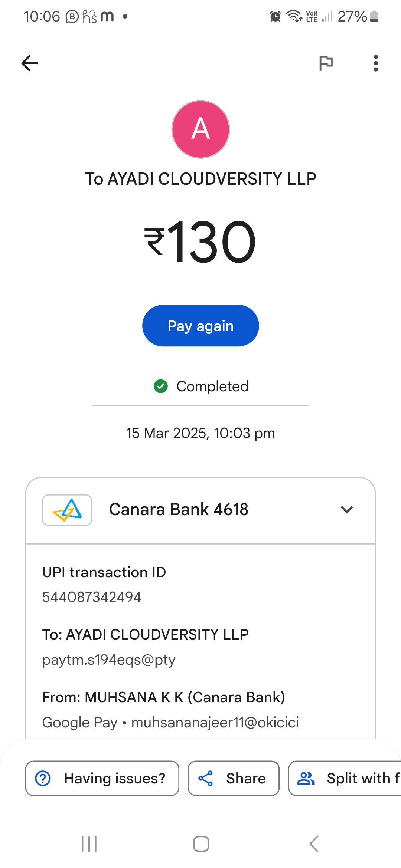The width and height of the screenshot is (401, 868).
Task: Tap the Split with friends button
Action: tap(345, 778)
